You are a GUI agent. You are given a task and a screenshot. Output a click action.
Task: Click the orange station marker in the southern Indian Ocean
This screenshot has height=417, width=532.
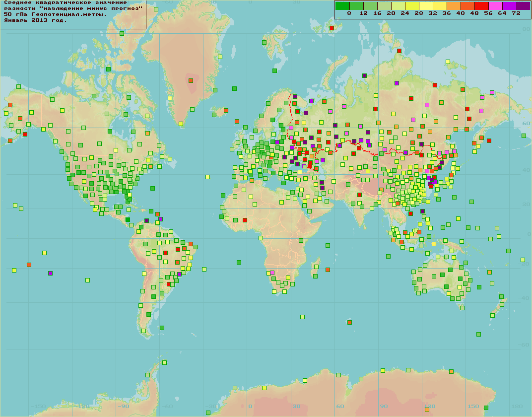[x=350, y=322]
